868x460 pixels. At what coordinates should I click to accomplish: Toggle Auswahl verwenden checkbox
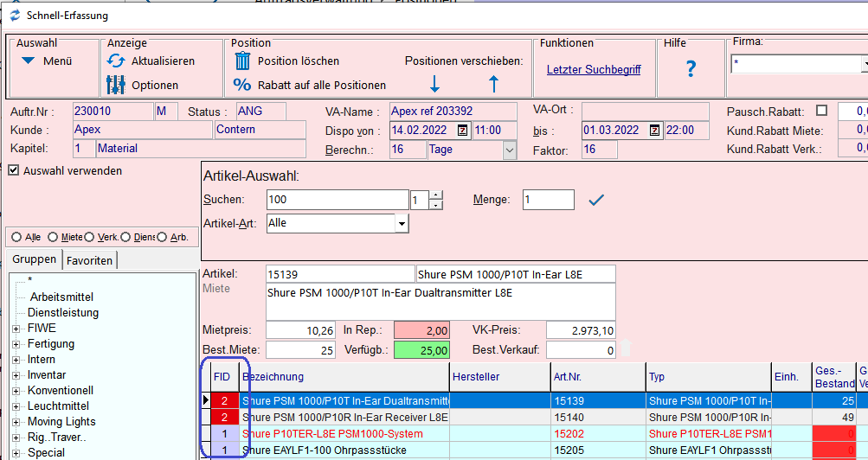[x=13, y=171]
